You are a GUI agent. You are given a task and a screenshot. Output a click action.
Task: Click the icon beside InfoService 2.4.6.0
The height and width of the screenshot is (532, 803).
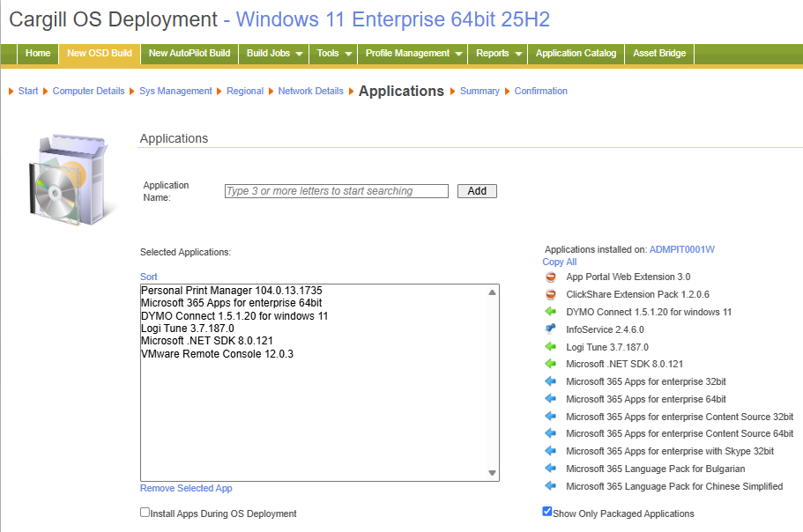(x=551, y=329)
